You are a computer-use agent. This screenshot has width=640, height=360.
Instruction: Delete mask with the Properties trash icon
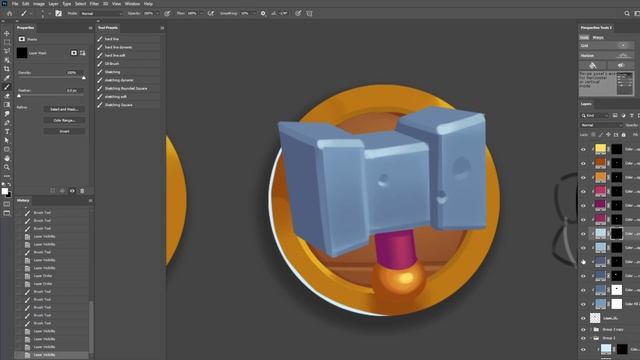(82, 191)
